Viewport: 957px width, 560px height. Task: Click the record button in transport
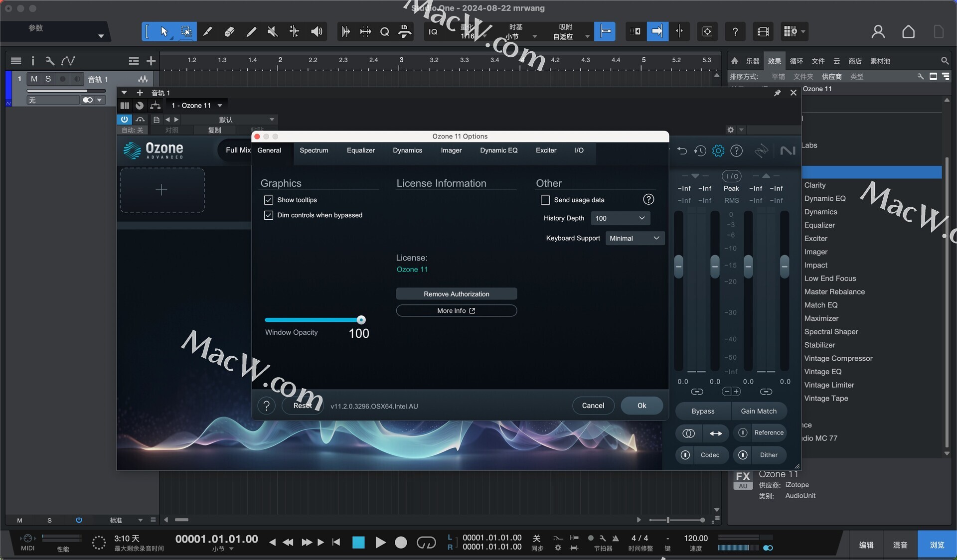pos(401,542)
